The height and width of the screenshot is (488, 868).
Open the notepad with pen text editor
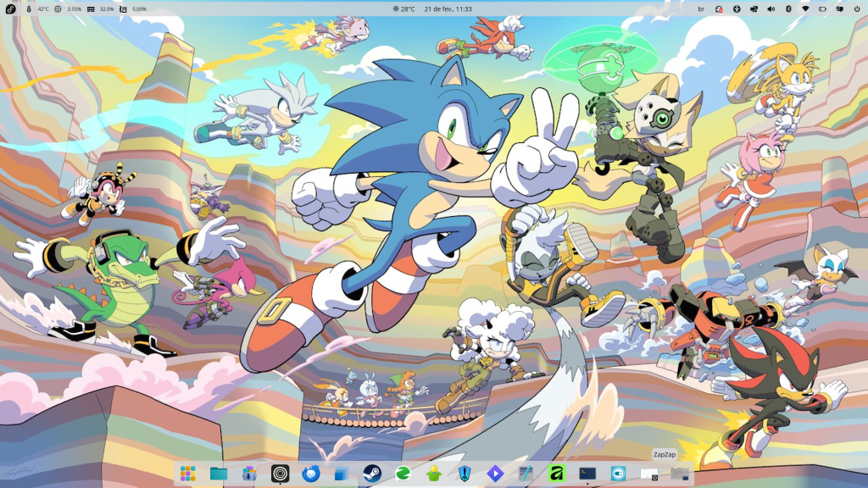click(x=526, y=474)
